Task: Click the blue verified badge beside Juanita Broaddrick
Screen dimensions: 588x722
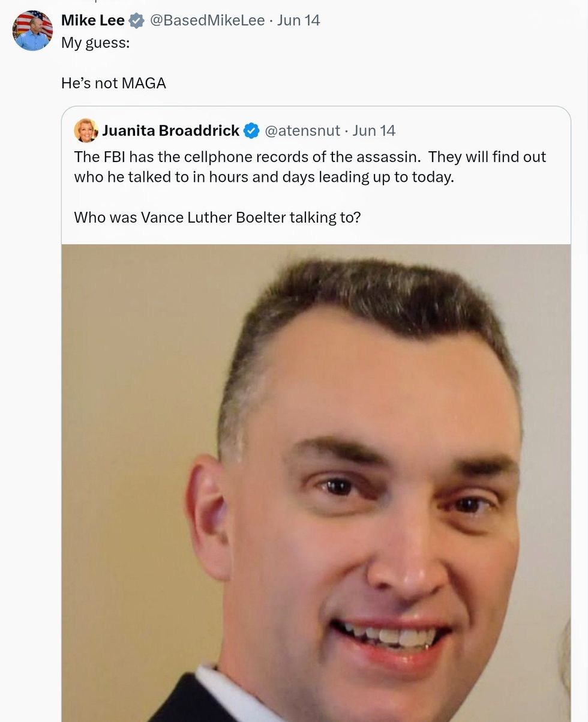Action: click(251, 130)
